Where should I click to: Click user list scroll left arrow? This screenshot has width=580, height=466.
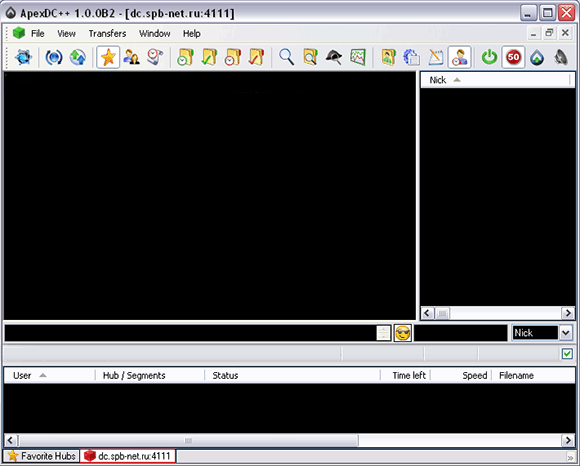(427, 313)
